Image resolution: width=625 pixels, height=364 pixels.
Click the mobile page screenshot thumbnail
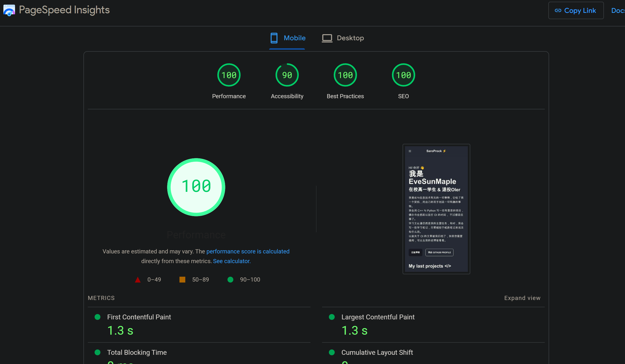coord(436,209)
